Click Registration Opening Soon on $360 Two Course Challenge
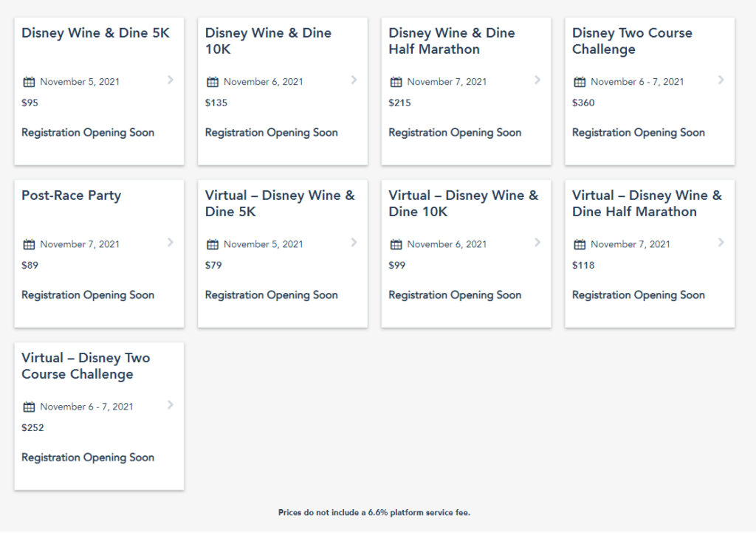The image size is (756, 535). (638, 133)
